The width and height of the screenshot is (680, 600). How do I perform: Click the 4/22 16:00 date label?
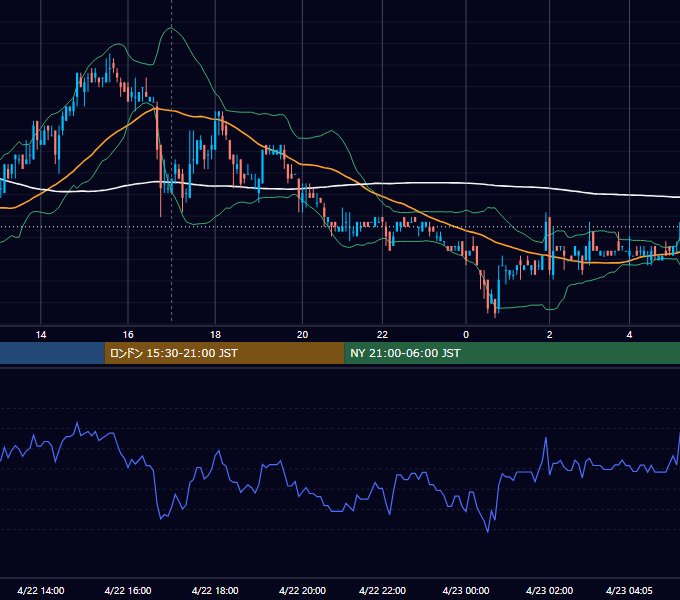pos(128,590)
